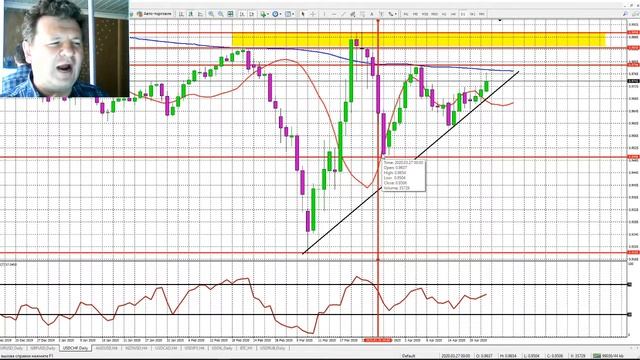Viewport: 640px width, 360px height.
Task: Switch to MN timeframe
Action: pos(482,14)
